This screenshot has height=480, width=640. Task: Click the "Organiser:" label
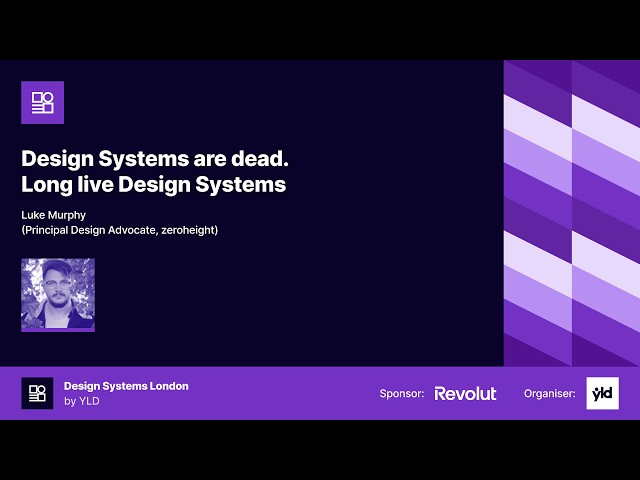(550, 393)
